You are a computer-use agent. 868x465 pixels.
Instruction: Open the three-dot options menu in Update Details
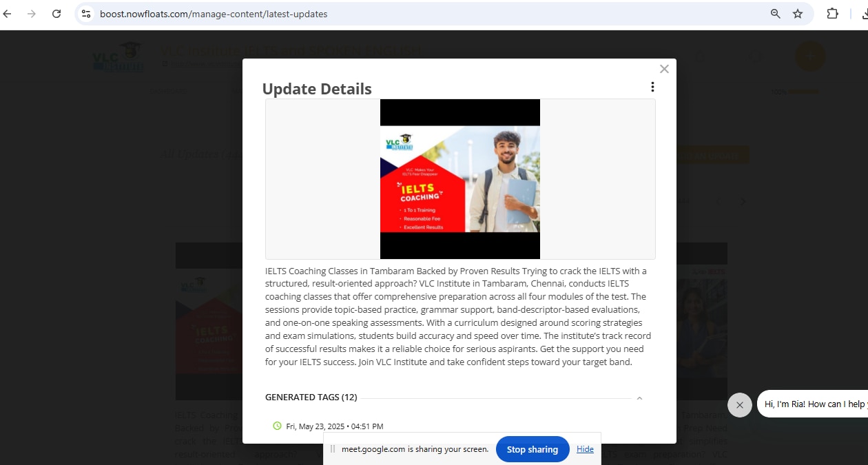[652, 87]
